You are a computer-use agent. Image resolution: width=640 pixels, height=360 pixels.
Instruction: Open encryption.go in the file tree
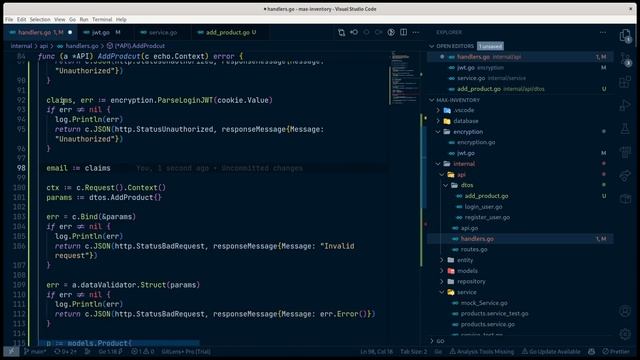pos(476,142)
